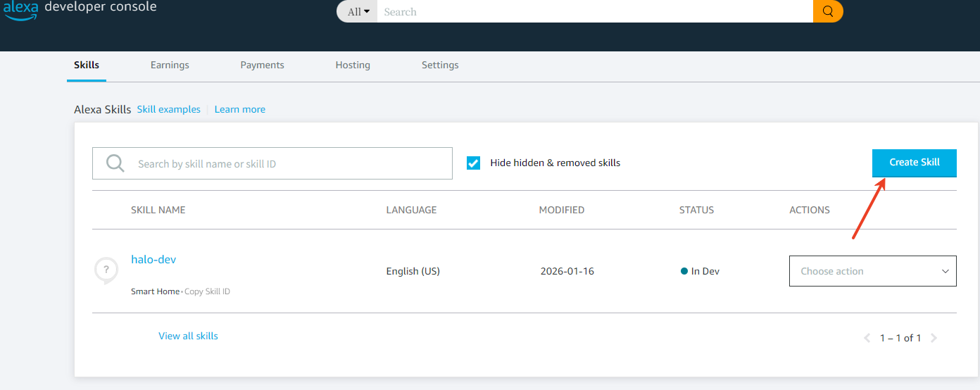
Task: Open the Earnings tab
Action: pyautogui.click(x=170, y=65)
